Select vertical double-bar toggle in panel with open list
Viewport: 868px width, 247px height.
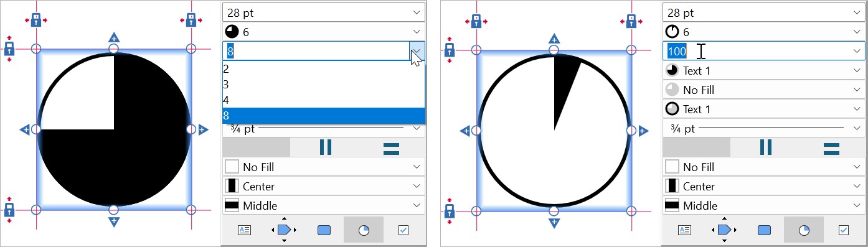pyautogui.click(x=325, y=147)
